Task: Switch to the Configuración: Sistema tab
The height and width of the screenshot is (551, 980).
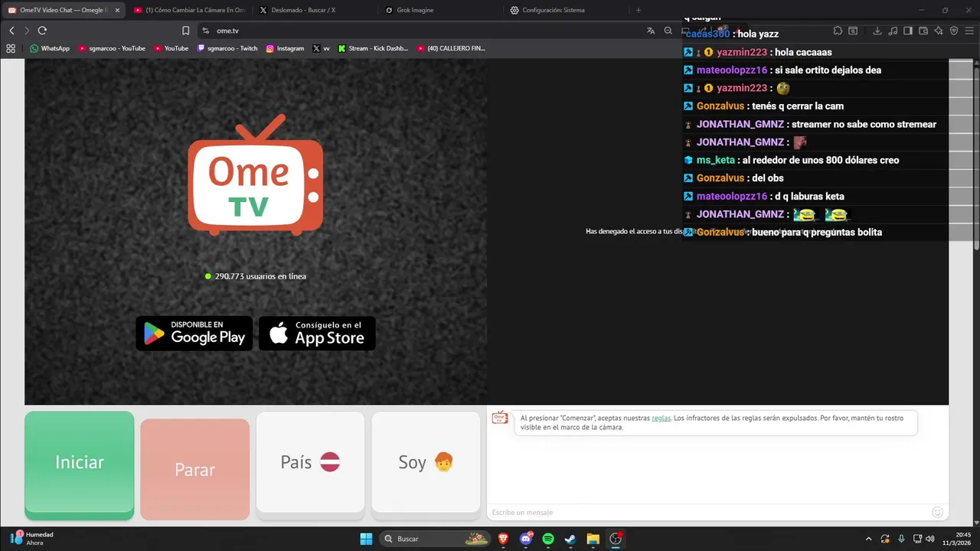Action: (x=565, y=10)
